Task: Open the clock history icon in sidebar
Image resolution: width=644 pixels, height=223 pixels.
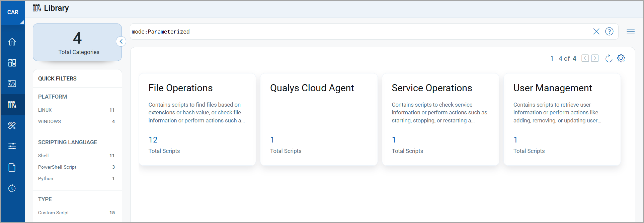Action: (x=12, y=188)
